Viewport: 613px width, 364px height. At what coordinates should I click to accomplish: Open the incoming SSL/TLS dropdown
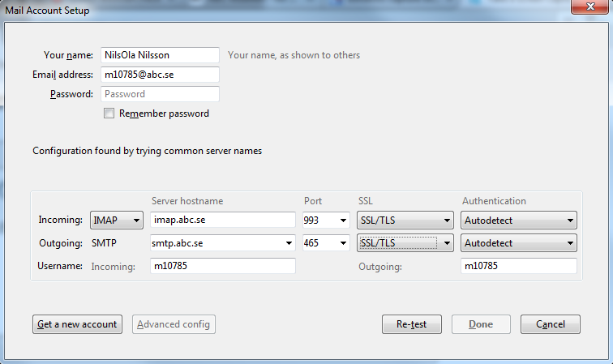pyautogui.click(x=405, y=220)
